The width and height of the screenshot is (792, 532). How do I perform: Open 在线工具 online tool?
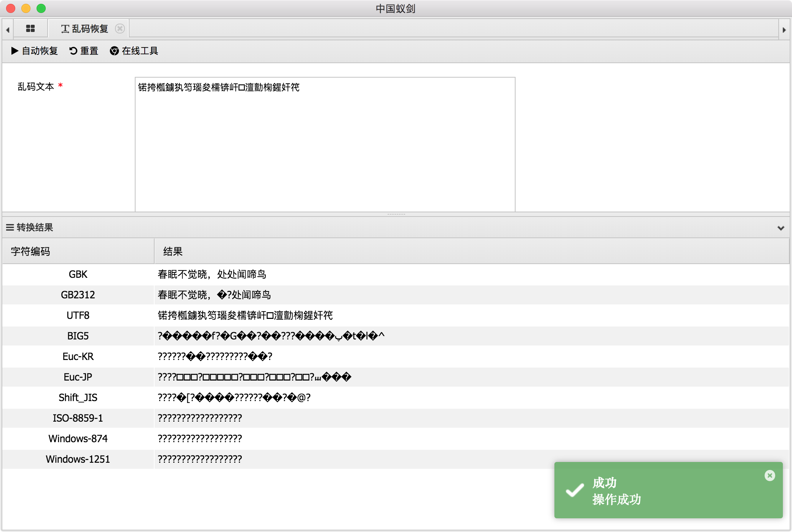(134, 51)
